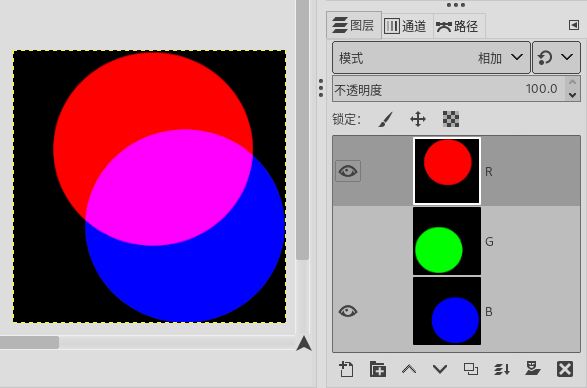Toggle the lock alpha channel checkerboard icon

(x=451, y=119)
